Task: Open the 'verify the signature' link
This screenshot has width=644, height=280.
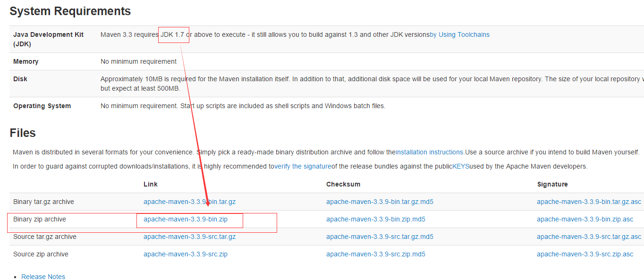Action: [303, 166]
